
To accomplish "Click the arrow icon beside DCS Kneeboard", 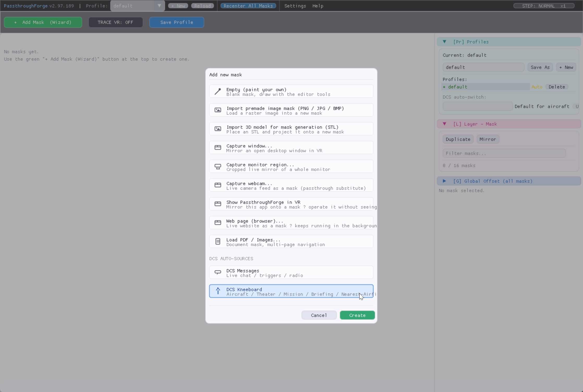I will [218, 291].
